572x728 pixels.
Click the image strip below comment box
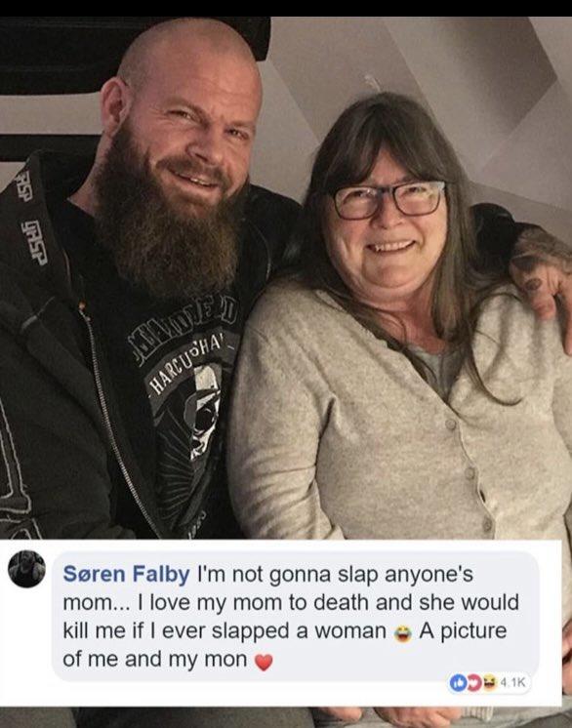[x=286, y=717]
